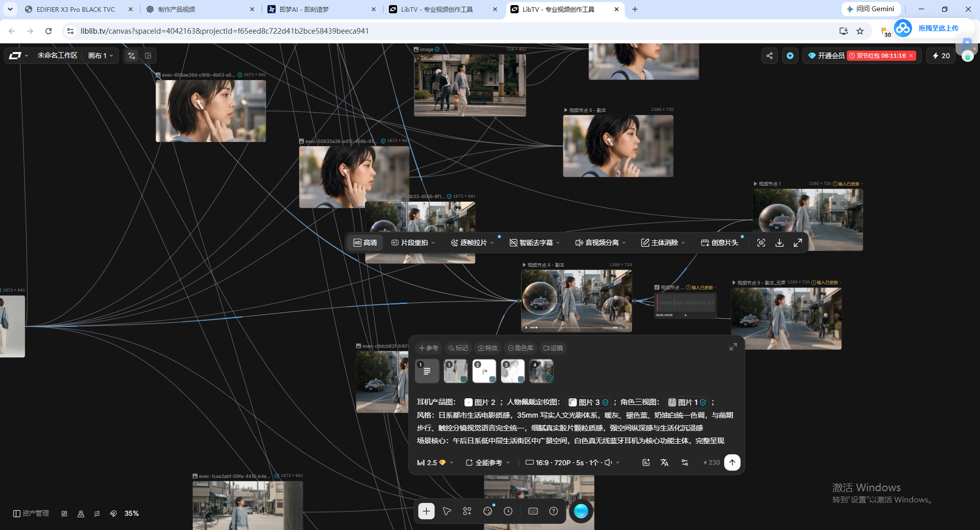The height and width of the screenshot is (530, 980).
Task: Open the 2.5 model version dropdown
Action: tap(435, 463)
